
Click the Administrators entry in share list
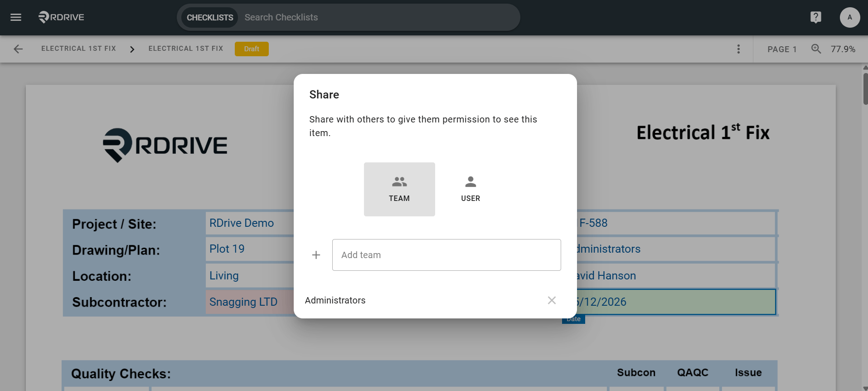click(335, 300)
